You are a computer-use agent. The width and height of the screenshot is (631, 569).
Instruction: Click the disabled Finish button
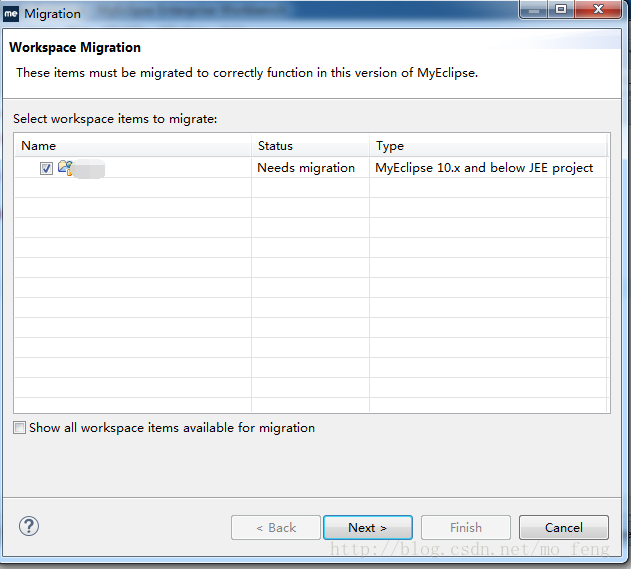click(466, 527)
